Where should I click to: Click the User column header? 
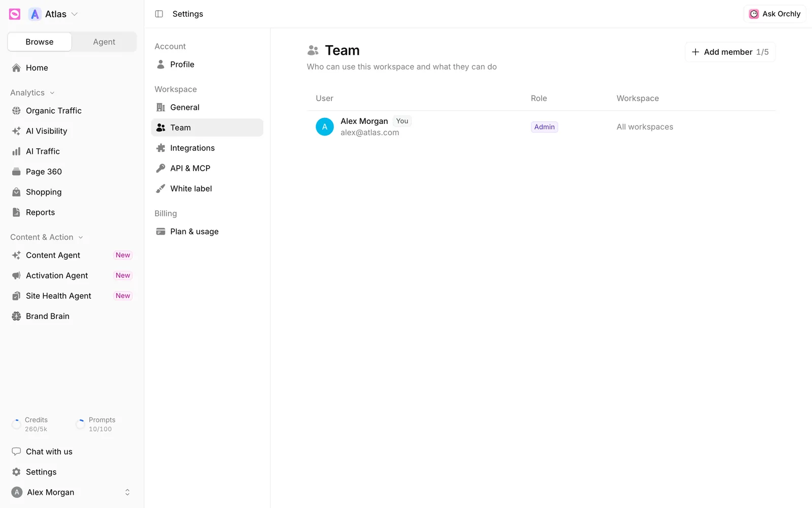(325, 99)
